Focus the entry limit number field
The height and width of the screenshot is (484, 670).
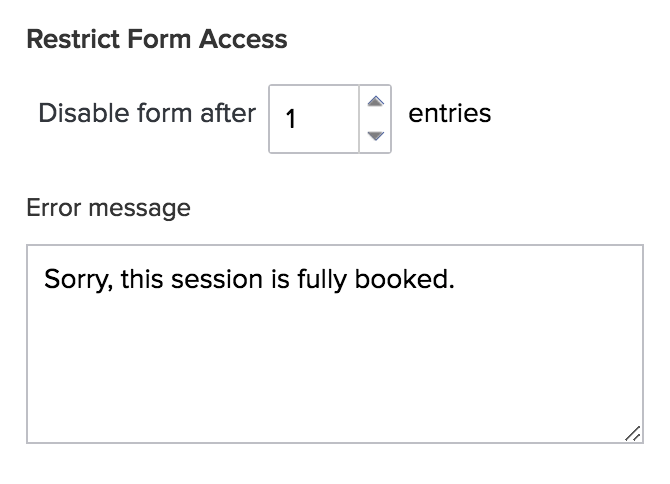tap(314, 119)
